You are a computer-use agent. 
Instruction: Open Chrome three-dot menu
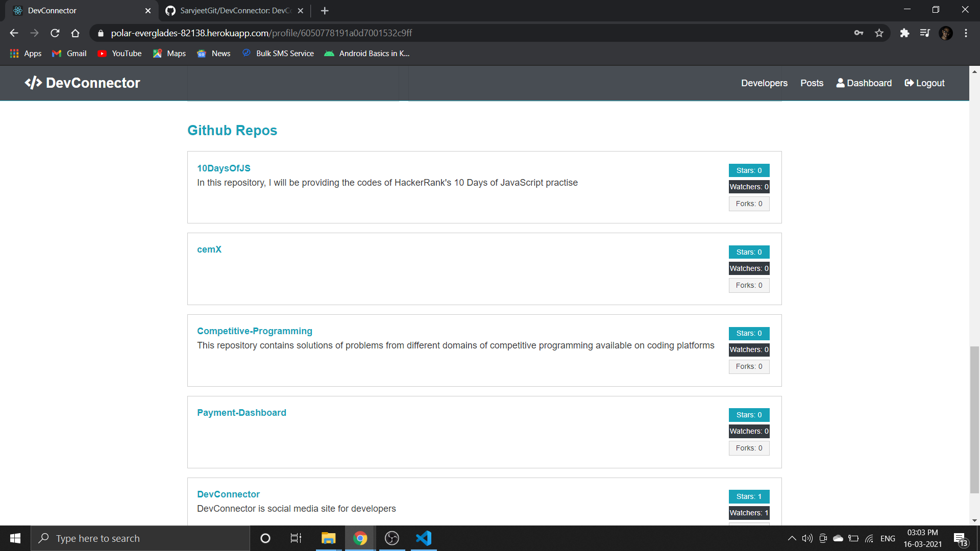[x=966, y=33]
